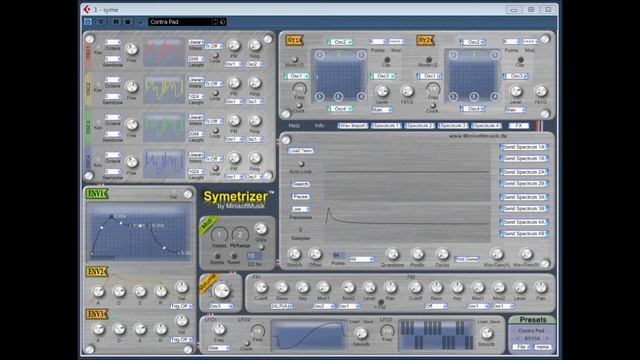This screenshot has width=640, height=360.
Task: Click the OSC4 blue waveform display
Action: coord(164,164)
